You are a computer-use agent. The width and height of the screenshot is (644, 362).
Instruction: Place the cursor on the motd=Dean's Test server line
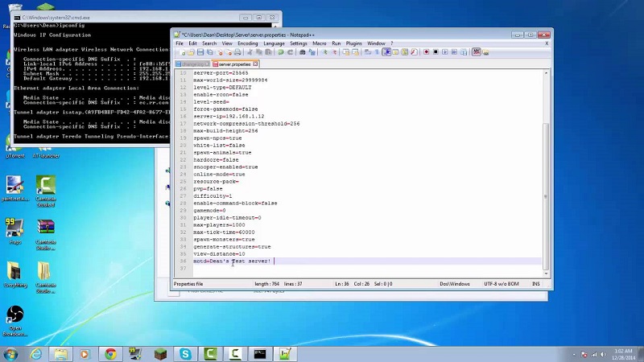[232, 261]
